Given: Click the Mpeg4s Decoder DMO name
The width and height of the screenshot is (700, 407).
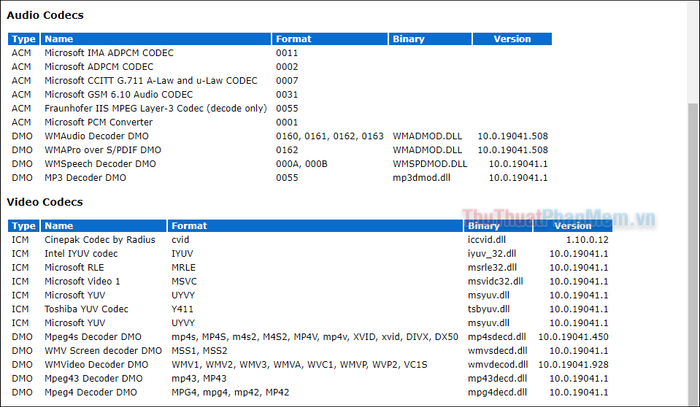Looking at the screenshot, I should tap(93, 337).
